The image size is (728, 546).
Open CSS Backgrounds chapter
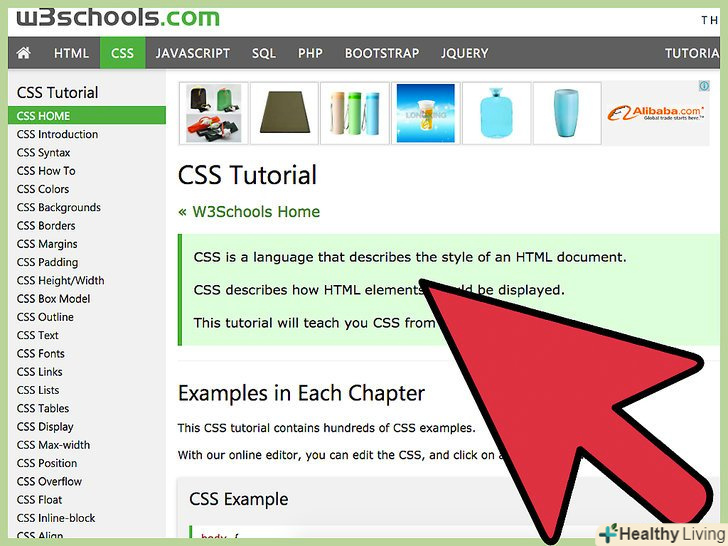pos(59,208)
